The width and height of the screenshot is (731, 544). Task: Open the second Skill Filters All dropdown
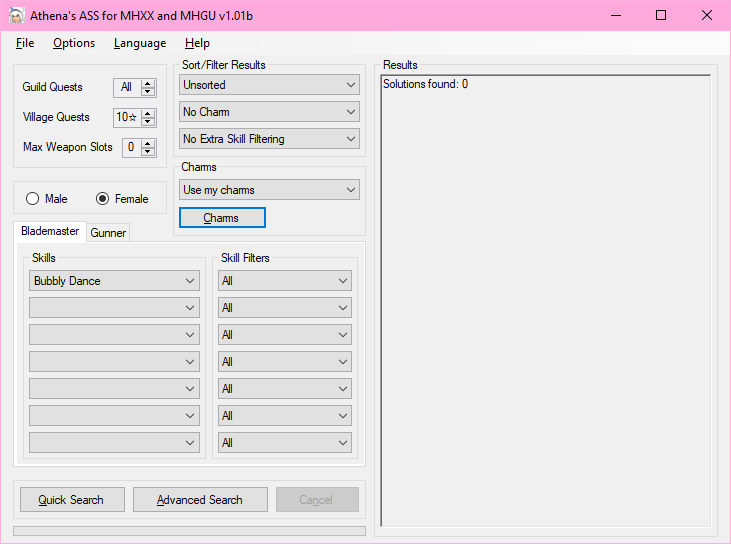tap(285, 308)
